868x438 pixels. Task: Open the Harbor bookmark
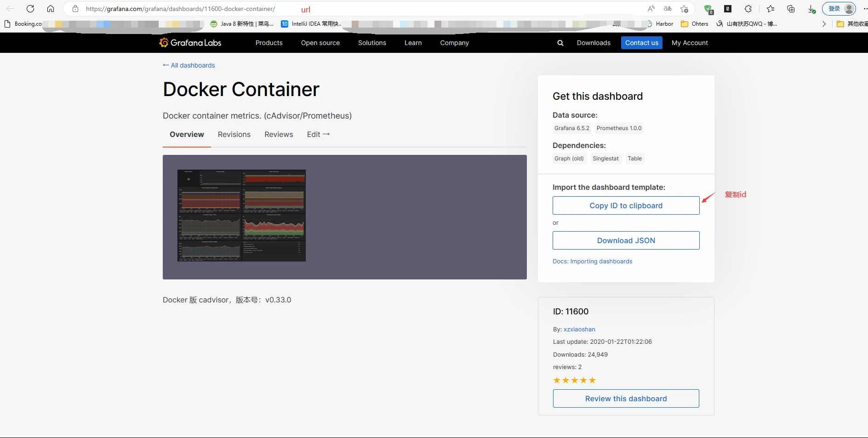(661, 24)
